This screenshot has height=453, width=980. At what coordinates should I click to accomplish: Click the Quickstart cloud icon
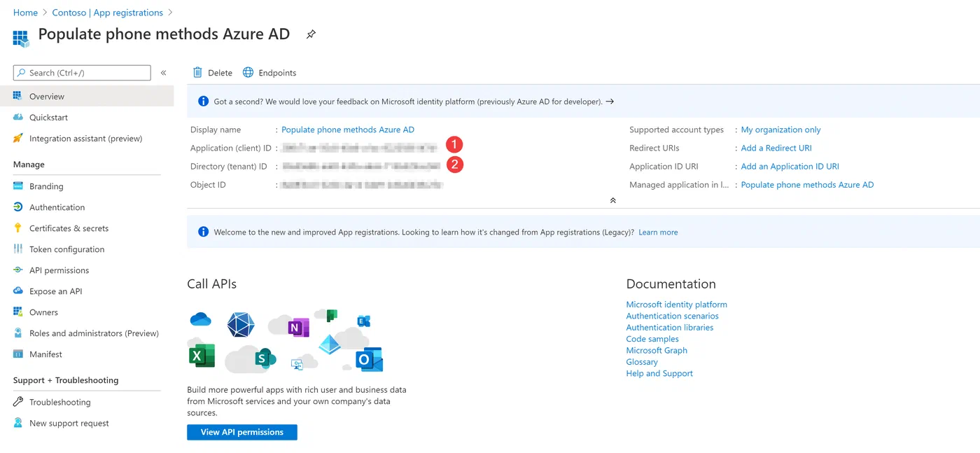(17, 118)
